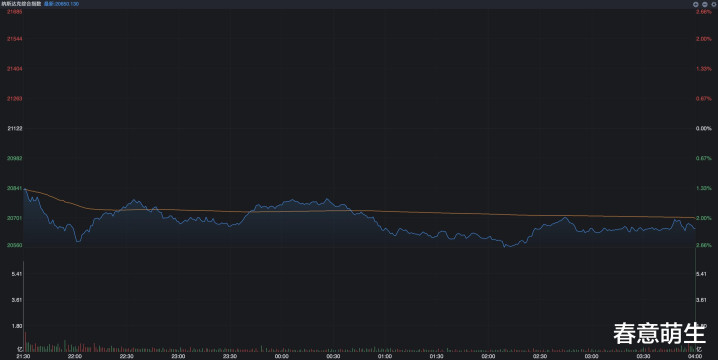Viewport: 718px width, 360px height.
Task: Click the red 0.67% percentage label
Action: pyautogui.click(x=704, y=98)
